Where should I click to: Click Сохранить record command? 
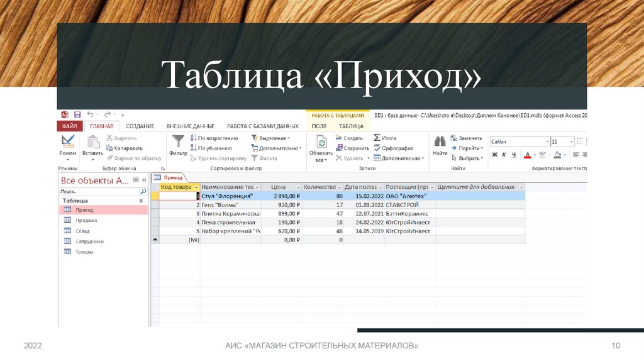[x=352, y=148]
